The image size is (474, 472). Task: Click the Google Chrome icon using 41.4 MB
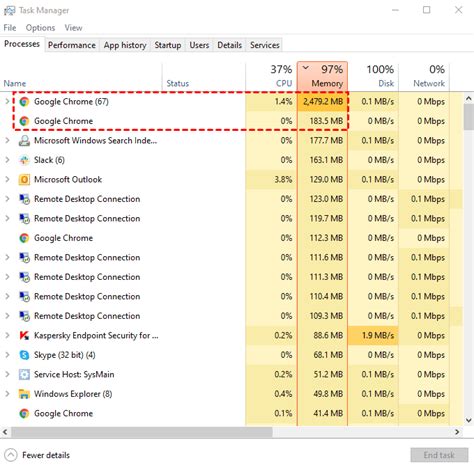(x=24, y=413)
